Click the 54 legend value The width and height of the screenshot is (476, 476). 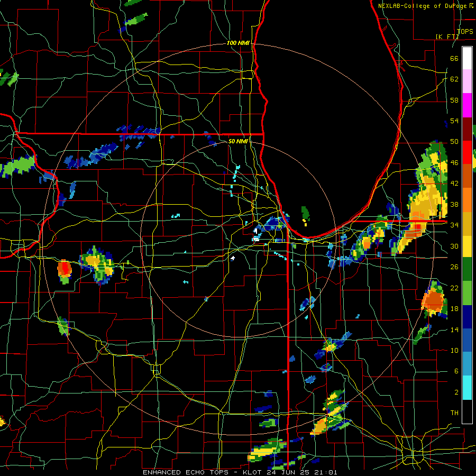click(454, 121)
